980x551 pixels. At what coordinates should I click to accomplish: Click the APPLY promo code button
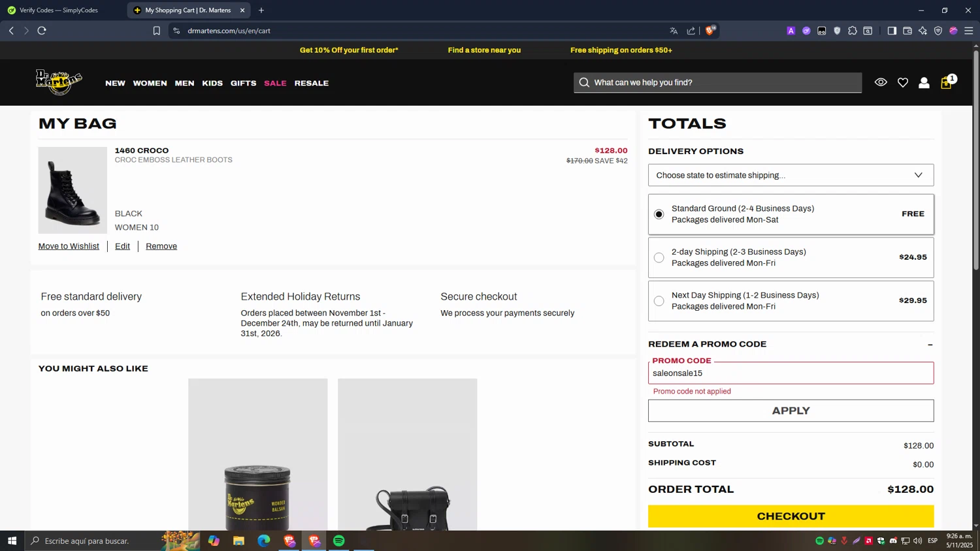(x=791, y=411)
